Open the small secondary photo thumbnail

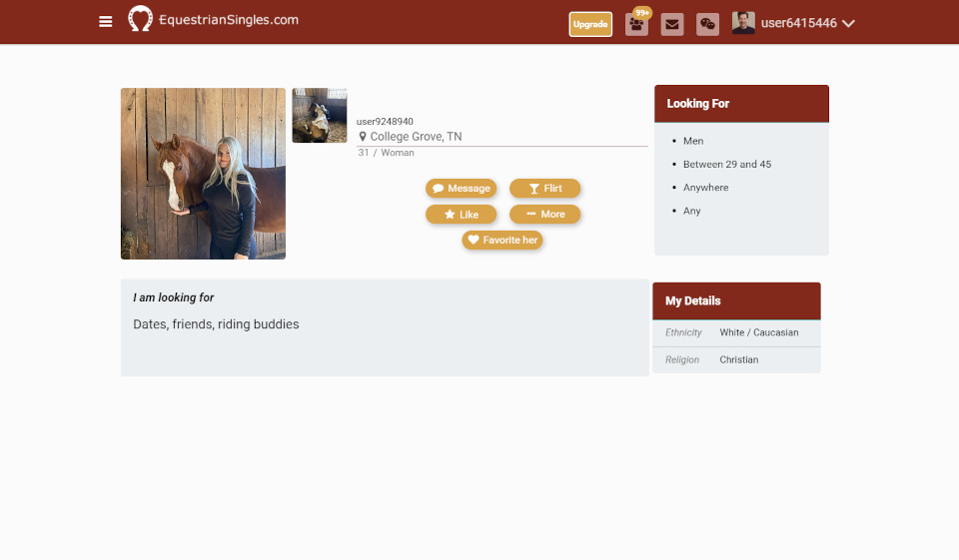click(320, 116)
